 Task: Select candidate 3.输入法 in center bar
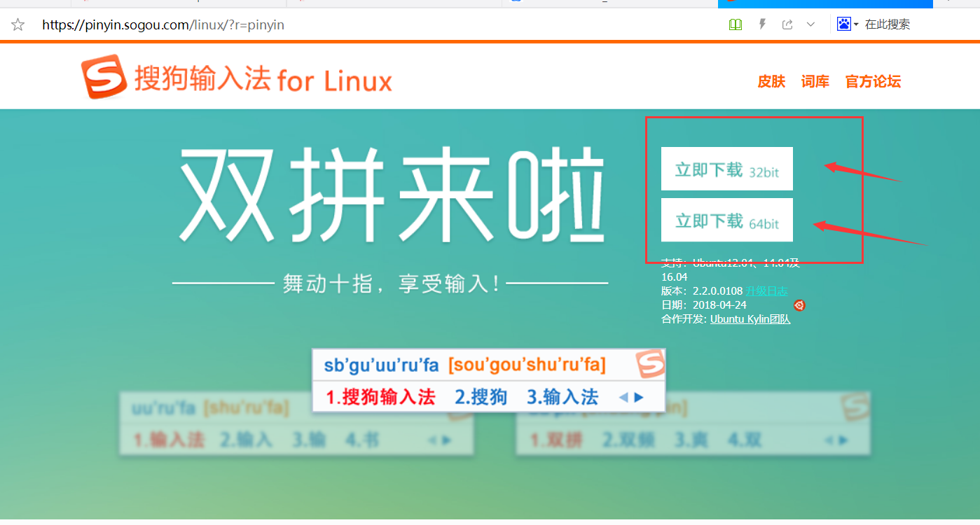tap(563, 398)
